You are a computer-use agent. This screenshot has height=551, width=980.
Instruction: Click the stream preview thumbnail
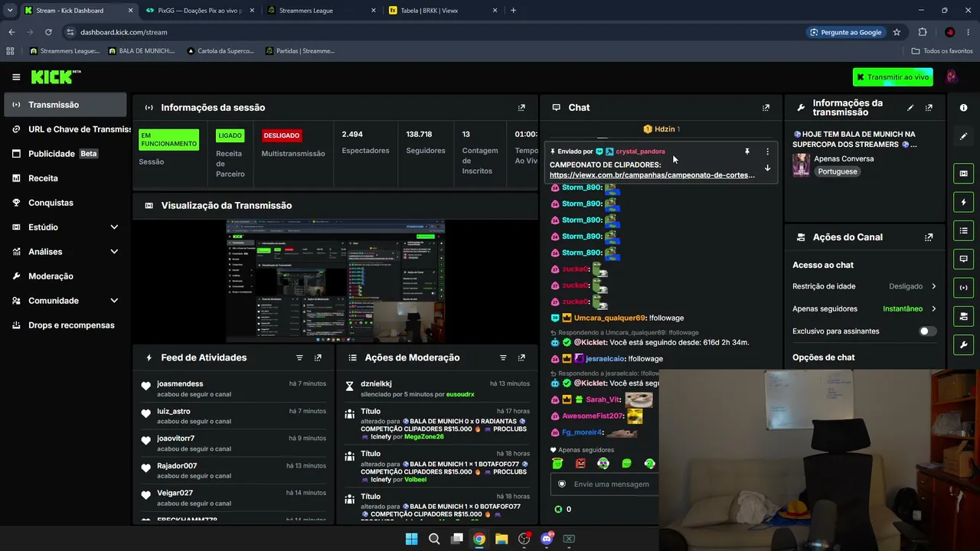[x=335, y=282]
